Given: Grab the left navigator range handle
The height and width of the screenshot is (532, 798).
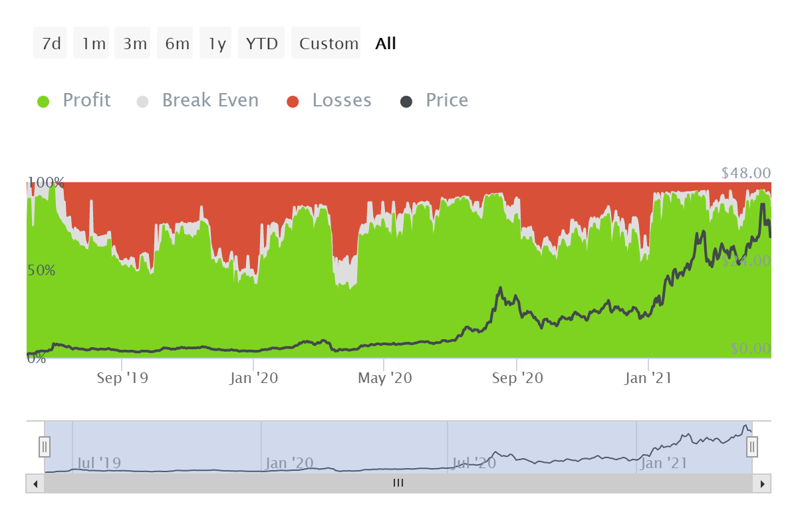Looking at the screenshot, I should coord(45,446).
